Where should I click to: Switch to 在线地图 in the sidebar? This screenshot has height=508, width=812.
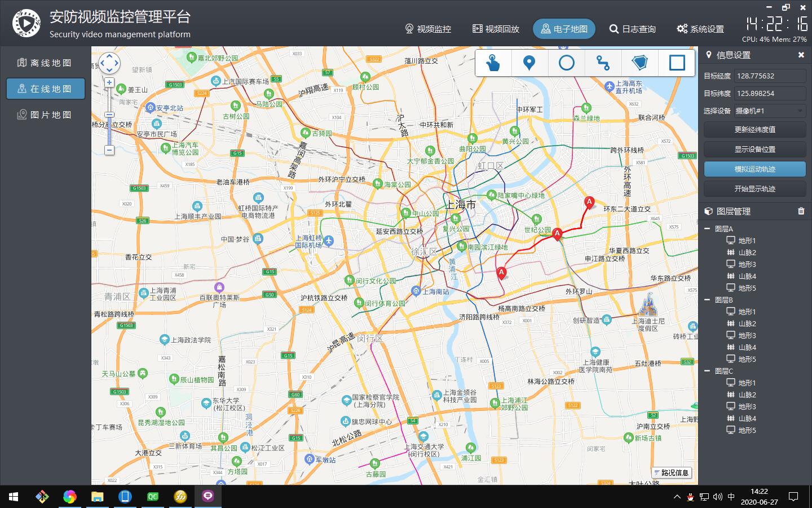[45, 89]
